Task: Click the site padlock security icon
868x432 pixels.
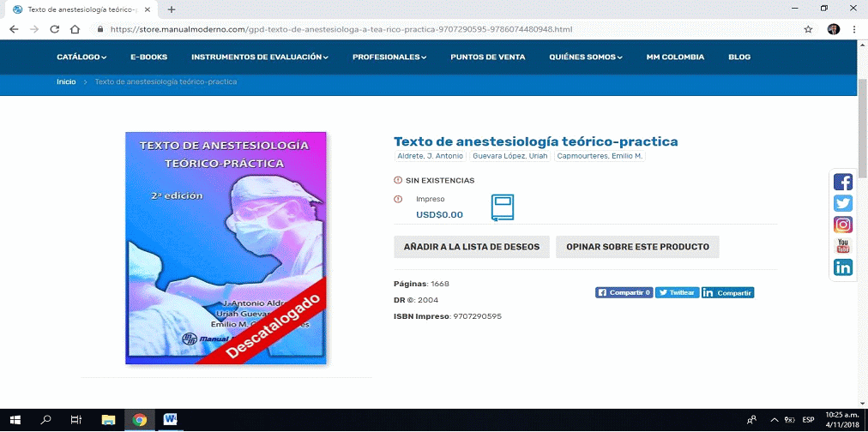Action: (x=100, y=29)
